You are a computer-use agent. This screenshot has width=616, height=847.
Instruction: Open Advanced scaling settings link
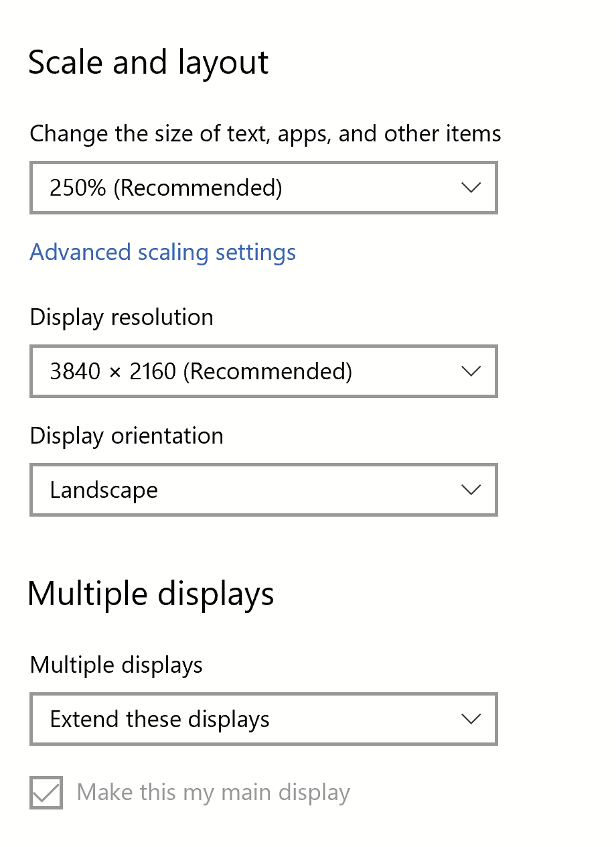(163, 253)
